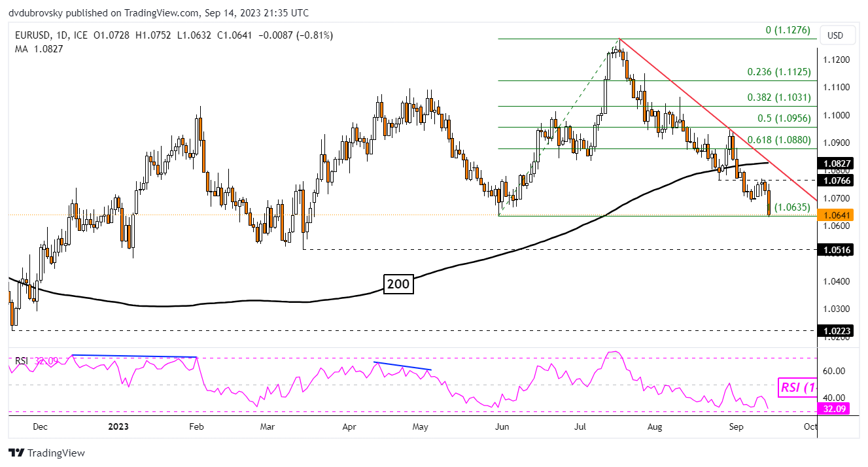Click the Feb label on the time axis
Screen dimensions: 868x467
tap(196, 426)
